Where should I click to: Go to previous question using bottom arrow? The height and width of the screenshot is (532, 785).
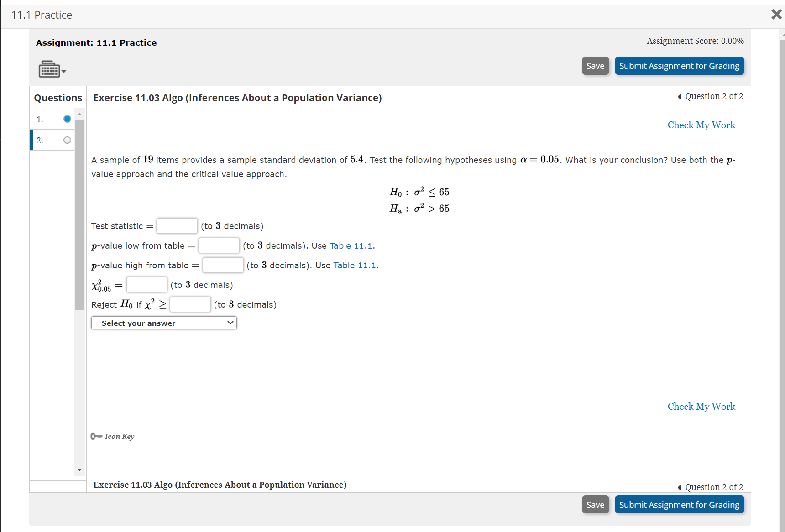[x=680, y=487]
